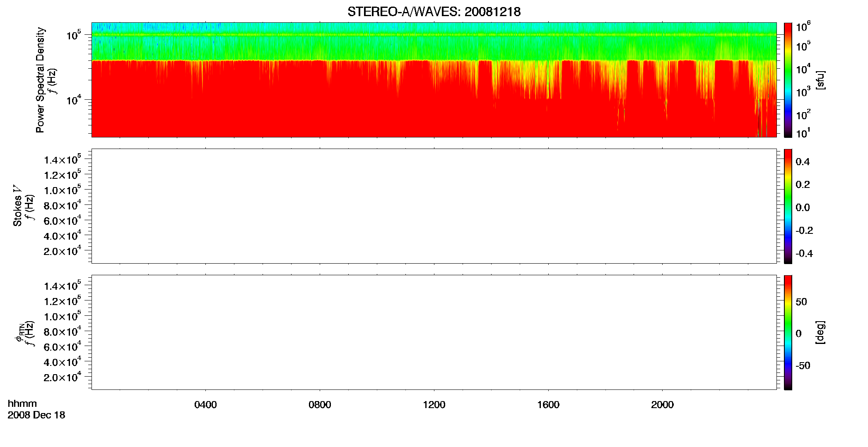Click the power spectral density colorbar

[x=788, y=80]
